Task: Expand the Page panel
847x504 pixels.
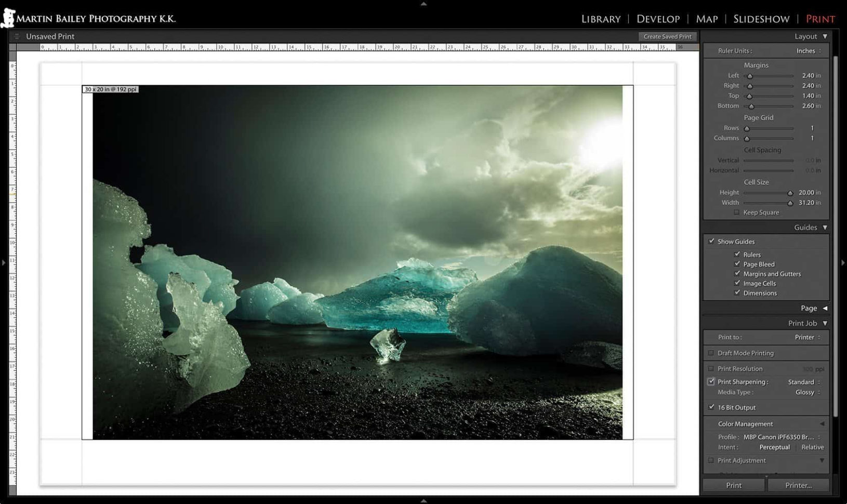Action: pos(825,308)
